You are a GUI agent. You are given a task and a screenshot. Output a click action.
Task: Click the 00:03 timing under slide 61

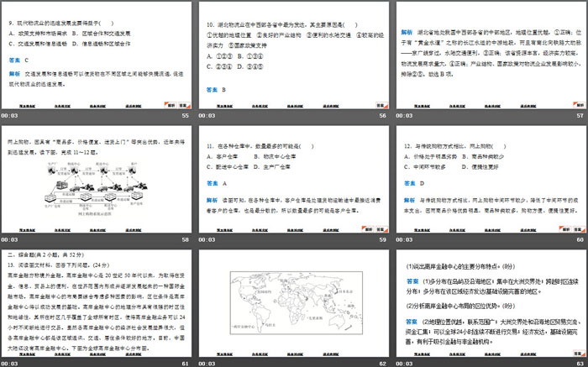pos(9,361)
